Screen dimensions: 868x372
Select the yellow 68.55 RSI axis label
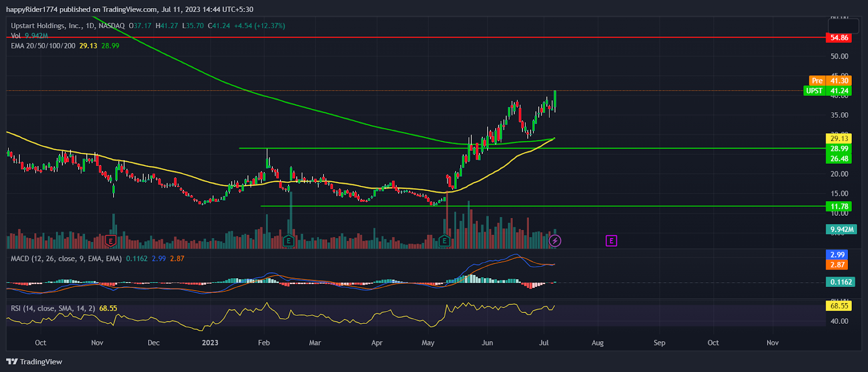839,306
